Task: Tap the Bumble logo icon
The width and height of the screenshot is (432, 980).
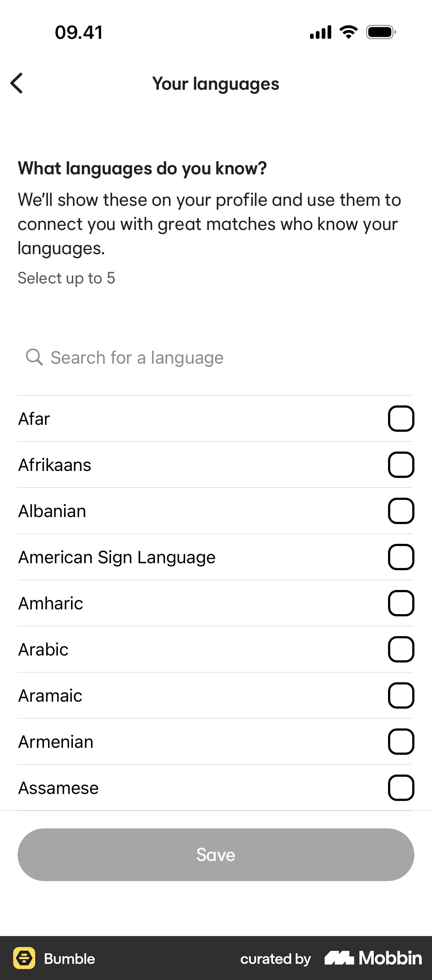Action: point(24,958)
